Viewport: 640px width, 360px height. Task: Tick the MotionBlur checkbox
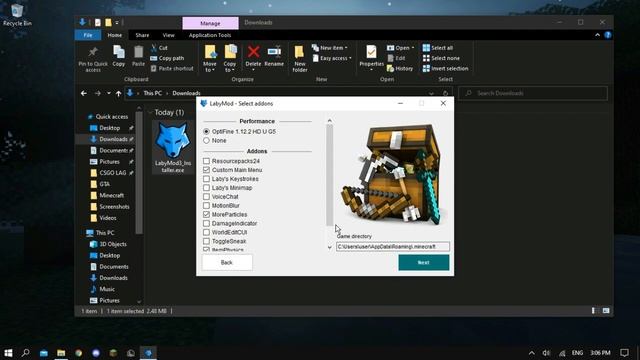(207, 206)
